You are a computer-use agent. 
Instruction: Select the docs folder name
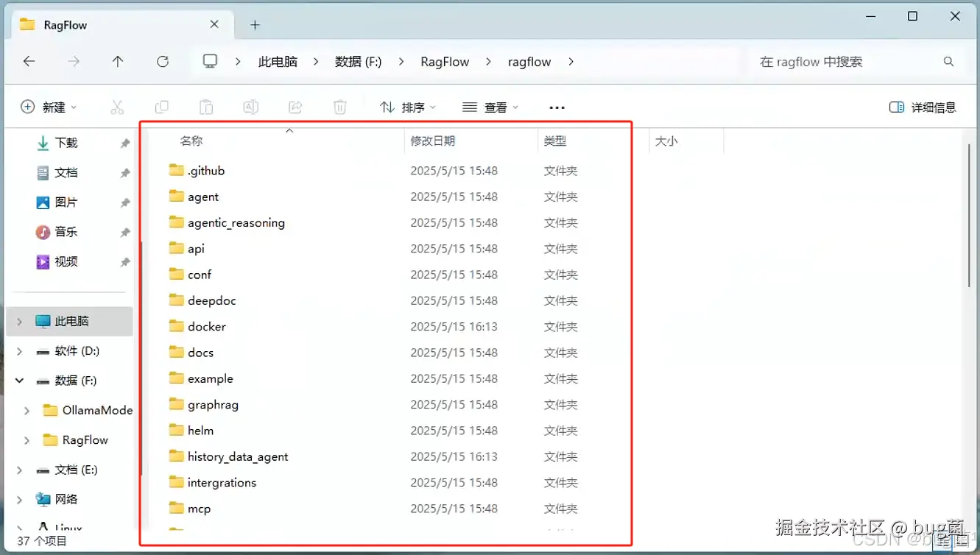[x=200, y=353]
